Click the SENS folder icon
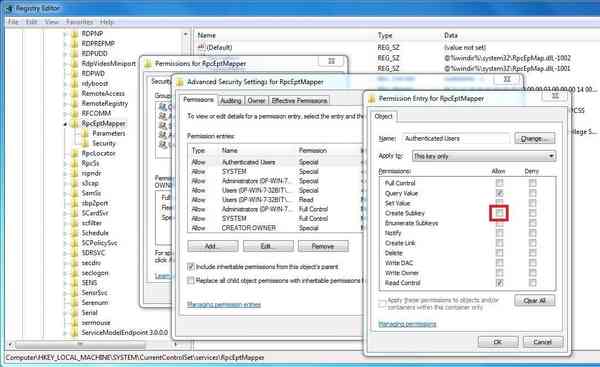This screenshot has width=600, height=367. click(x=75, y=282)
